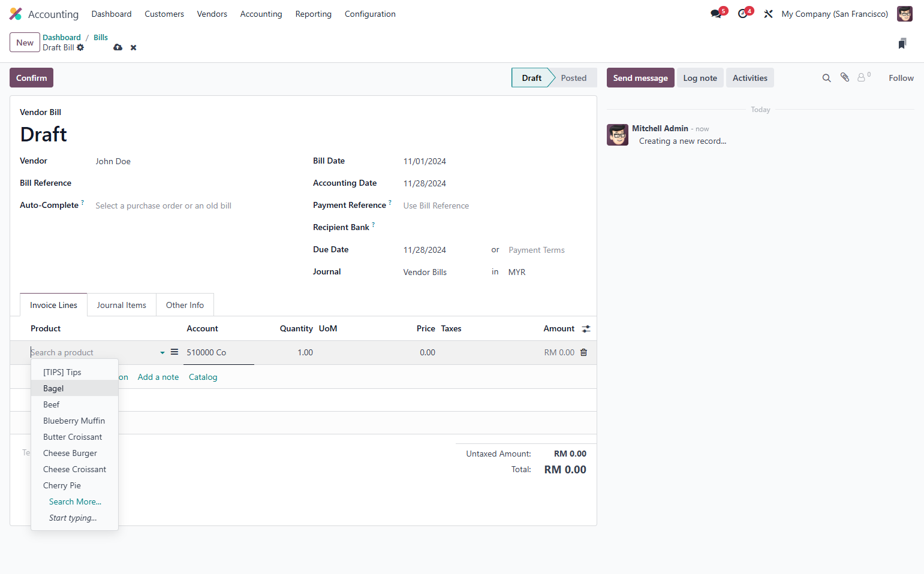Expand the product dropdown arrow
Viewport: 924px width, 574px height.
click(x=162, y=353)
